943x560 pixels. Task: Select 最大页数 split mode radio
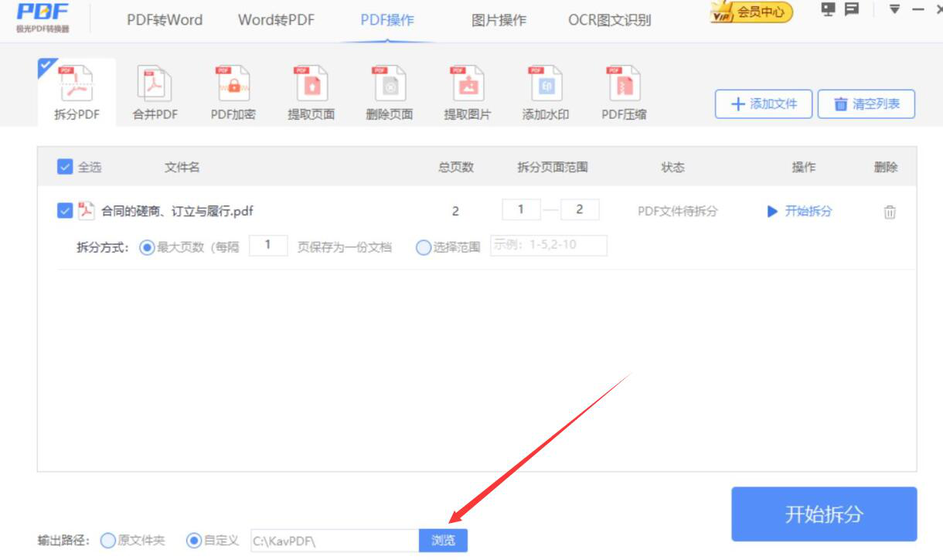pos(147,247)
